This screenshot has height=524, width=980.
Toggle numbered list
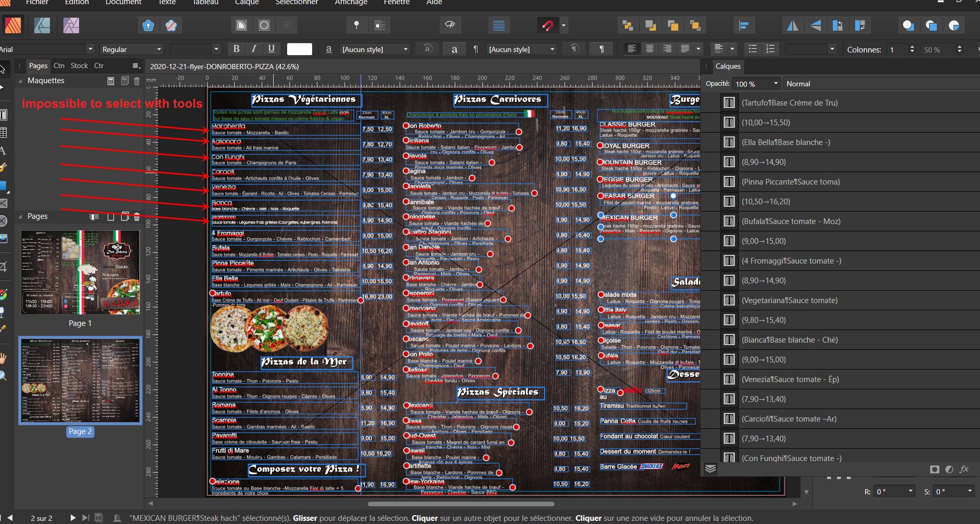(770, 49)
